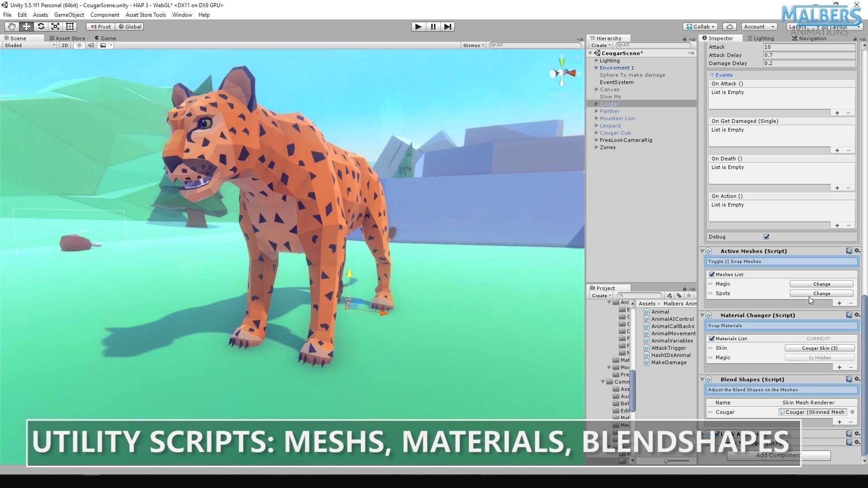Image resolution: width=868 pixels, height=488 pixels.
Task: Uncheck the Debug checkbox
Action: (766, 237)
